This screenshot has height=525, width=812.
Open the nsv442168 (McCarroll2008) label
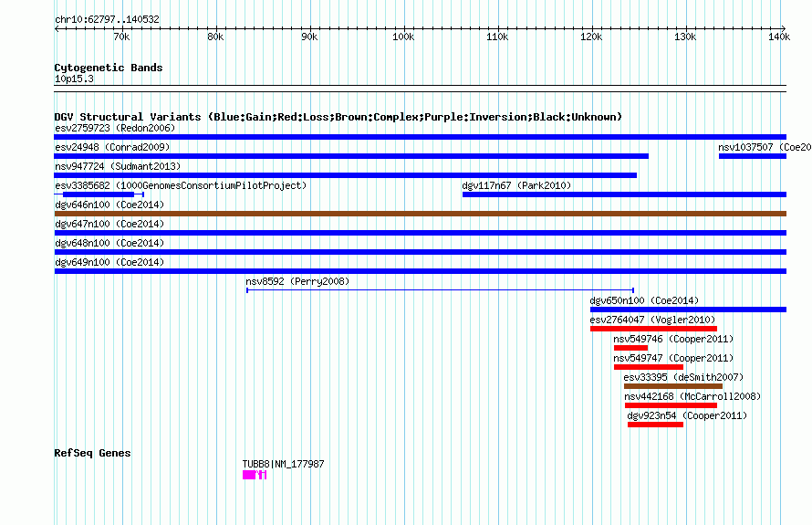(692, 396)
